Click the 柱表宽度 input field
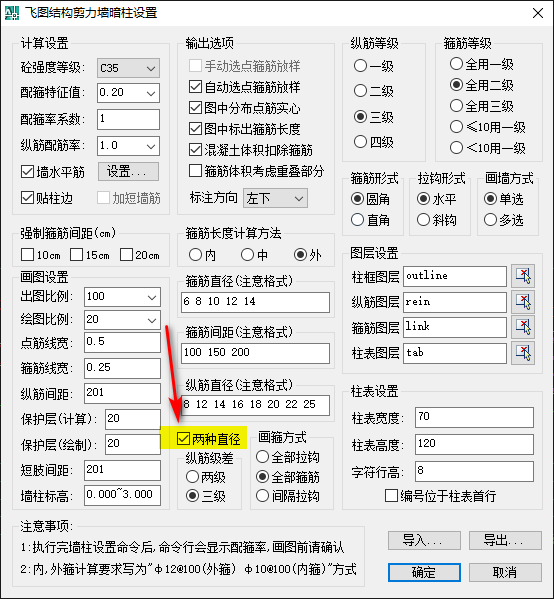Screen dimensions: 554x599 (x=474, y=417)
